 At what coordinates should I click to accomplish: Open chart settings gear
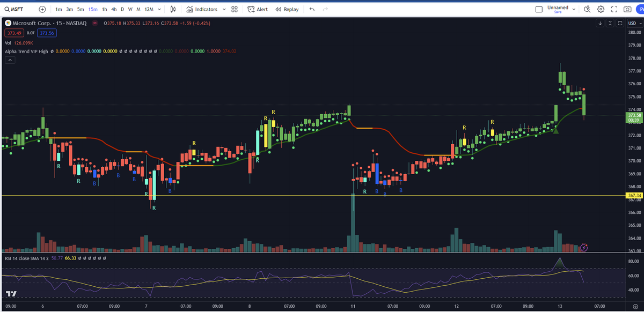point(601,9)
